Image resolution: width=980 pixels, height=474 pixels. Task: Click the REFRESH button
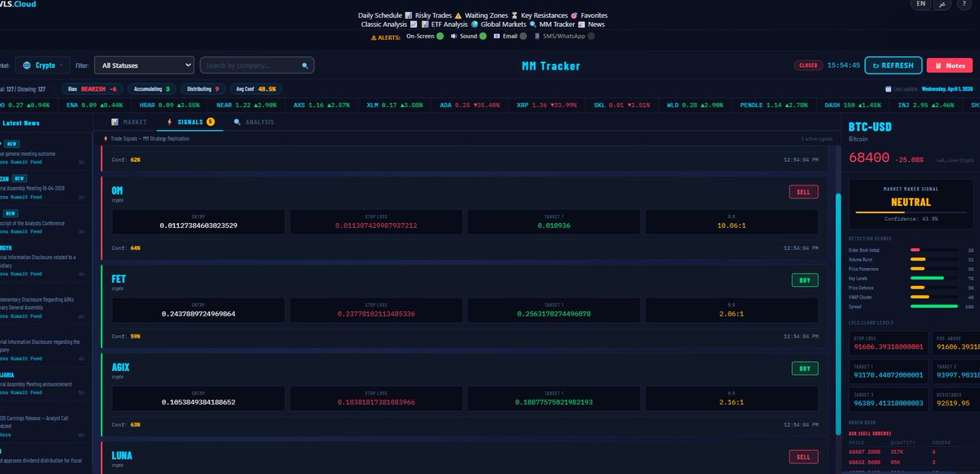point(893,65)
